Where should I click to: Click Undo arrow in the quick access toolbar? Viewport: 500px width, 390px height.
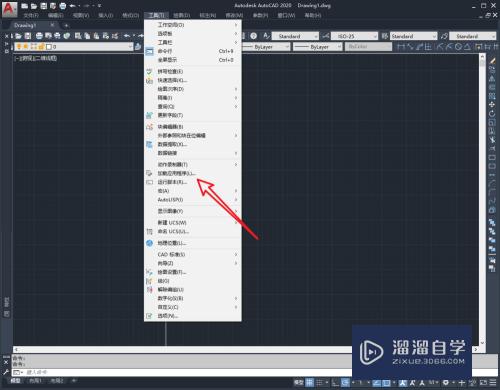tap(72, 6)
